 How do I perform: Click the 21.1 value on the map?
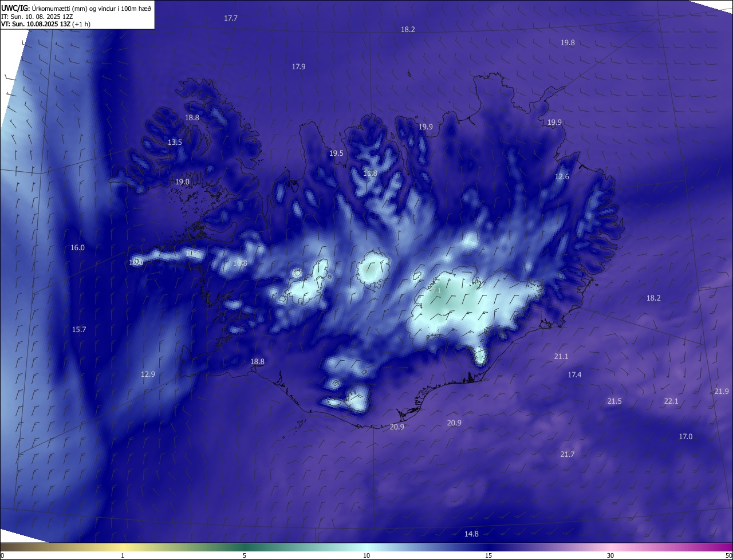pyautogui.click(x=561, y=357)
